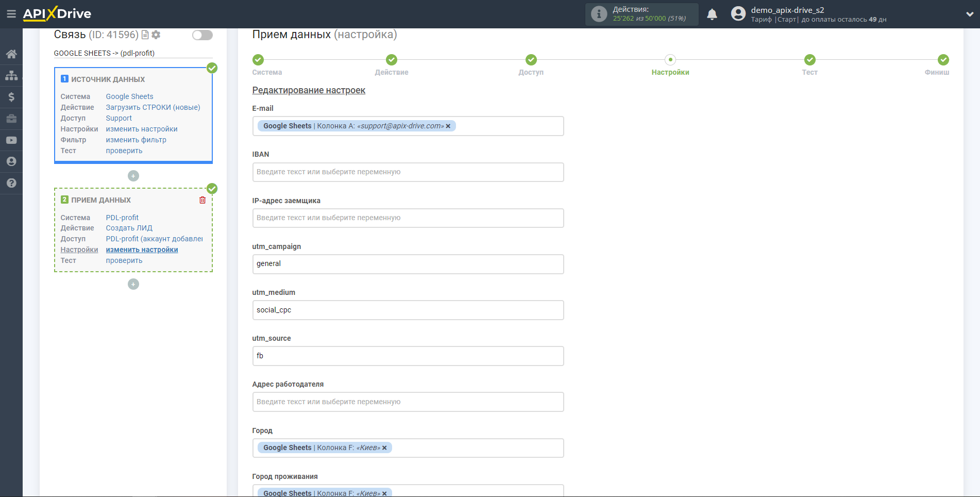Click the IBAN input field
The image size is (980, 497).
[x=408, y=172]
